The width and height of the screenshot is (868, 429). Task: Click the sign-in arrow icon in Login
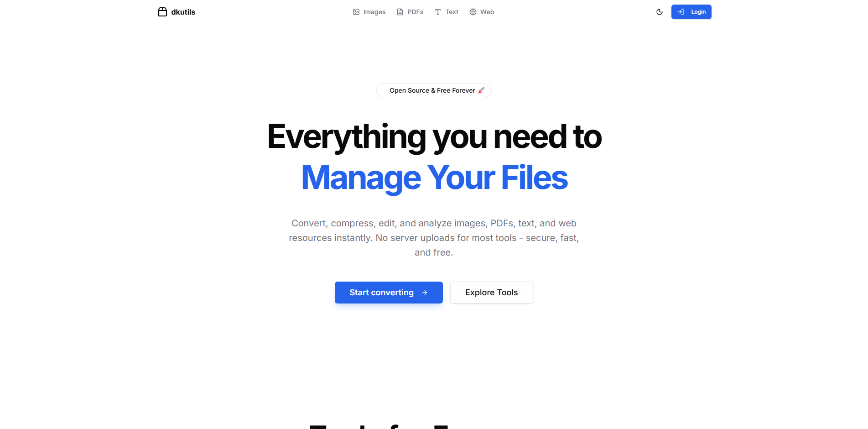tap(681, 12)
